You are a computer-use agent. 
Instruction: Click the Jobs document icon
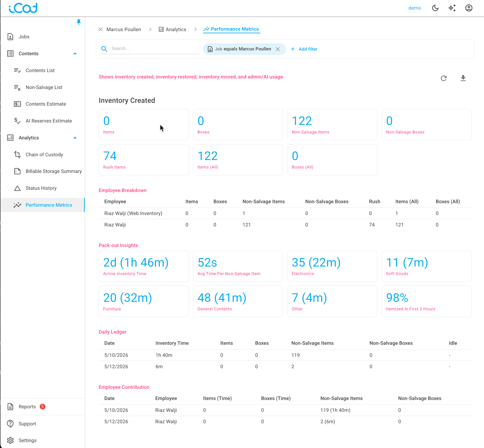pyautogui.click(x=10, y=37)
